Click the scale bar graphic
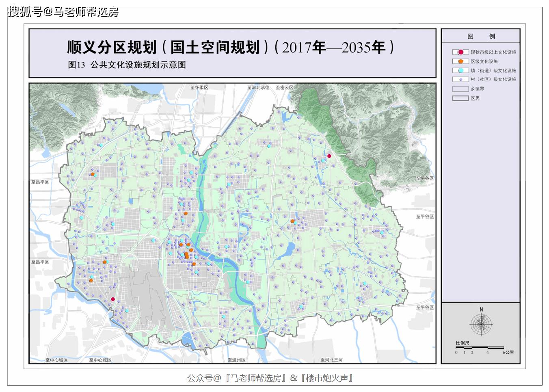 pyautogui.click(x=480, y=348)
